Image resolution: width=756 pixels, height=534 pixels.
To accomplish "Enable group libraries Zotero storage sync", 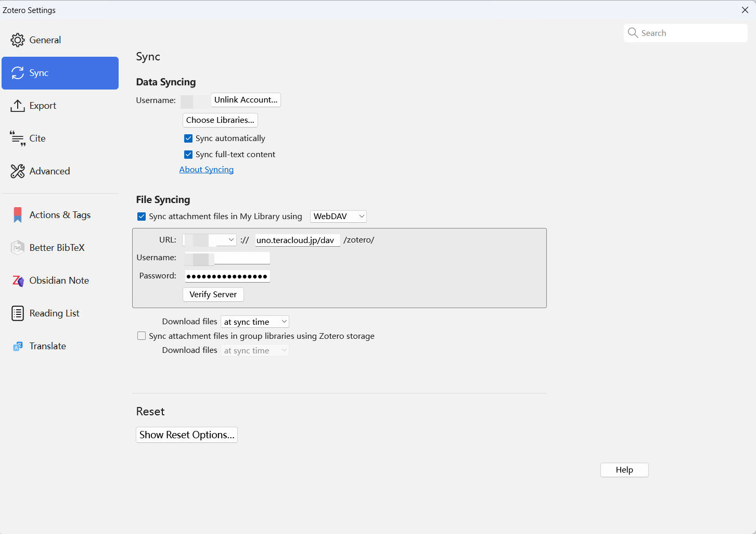I will click(142, 336).
